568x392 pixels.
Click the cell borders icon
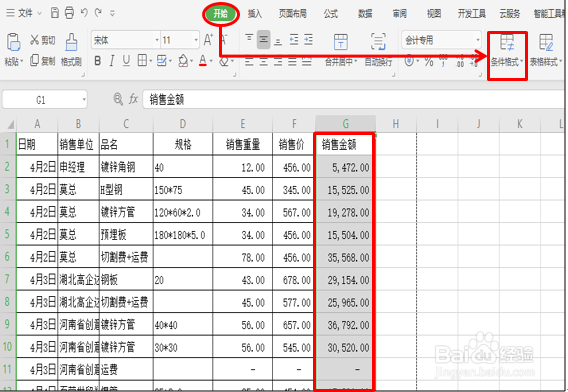(x=142, y=61)
